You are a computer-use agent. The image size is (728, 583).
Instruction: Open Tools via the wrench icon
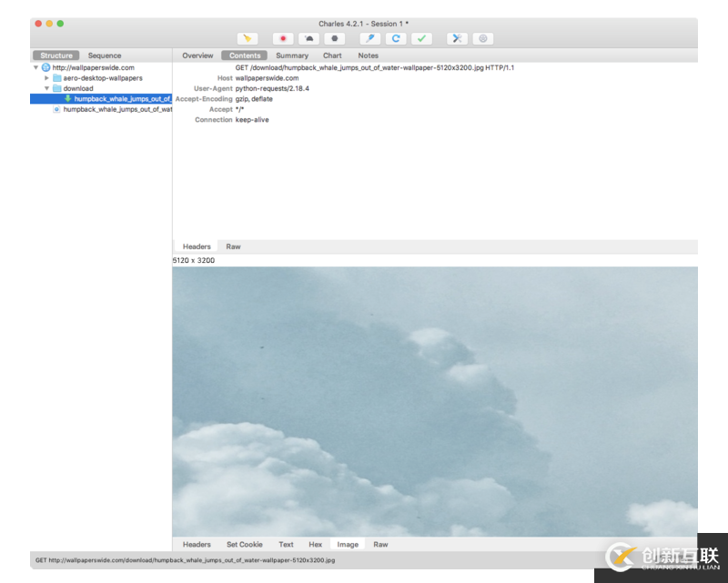tap(457, 39)
